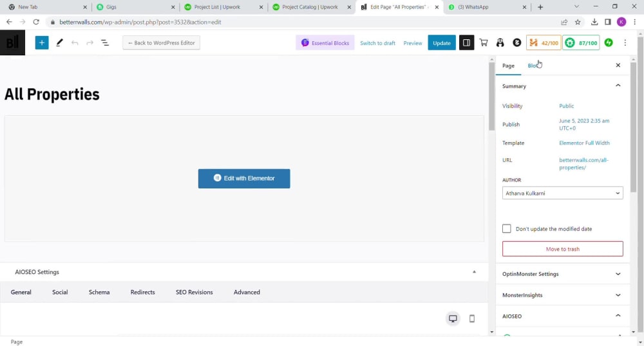The height and width of the screenshot is (346, 644).
Task: Click the blue block inserter plus button
Action: point(41,42)
